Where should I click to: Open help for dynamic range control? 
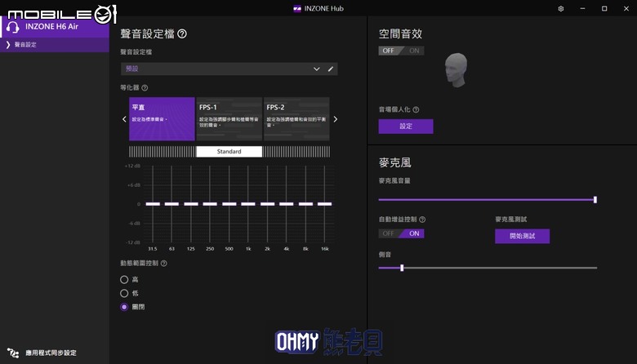(x=163, y=264)
